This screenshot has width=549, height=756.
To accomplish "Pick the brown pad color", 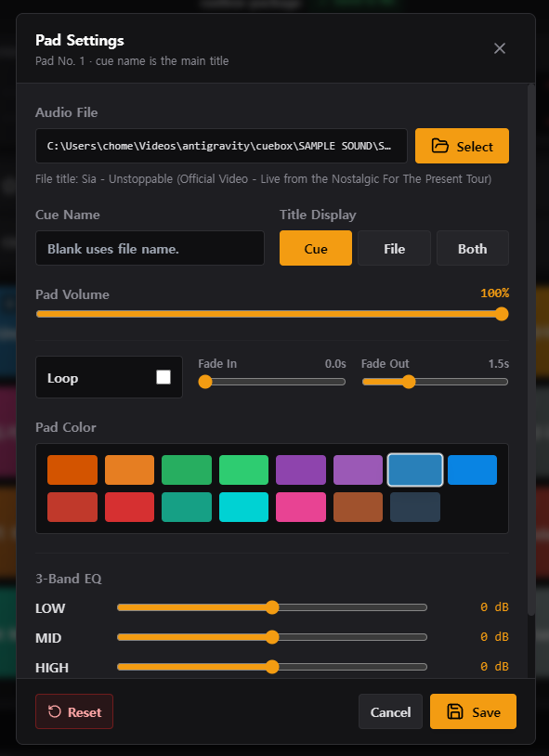I will 358,507.
